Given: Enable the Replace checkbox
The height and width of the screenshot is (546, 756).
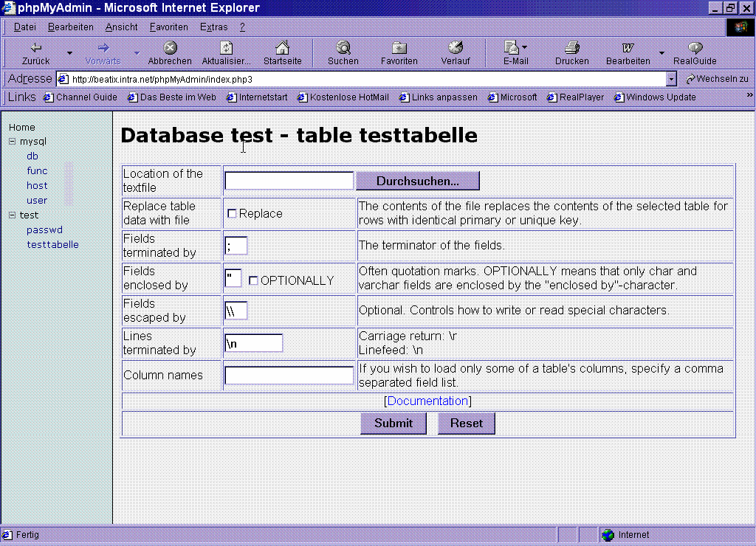Looking at the screenshot, I should (232, 214).
